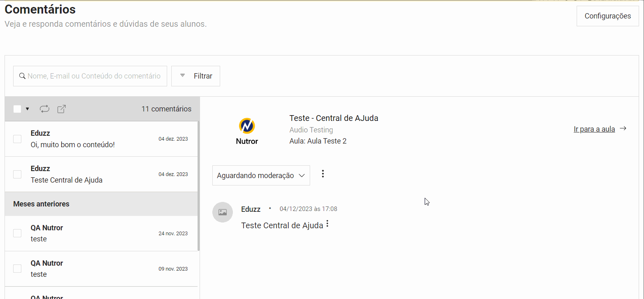Screen dimensions: 644x299
Task: Expand the Aguardando moderação dropdown
Action: (x=261, y=176)
